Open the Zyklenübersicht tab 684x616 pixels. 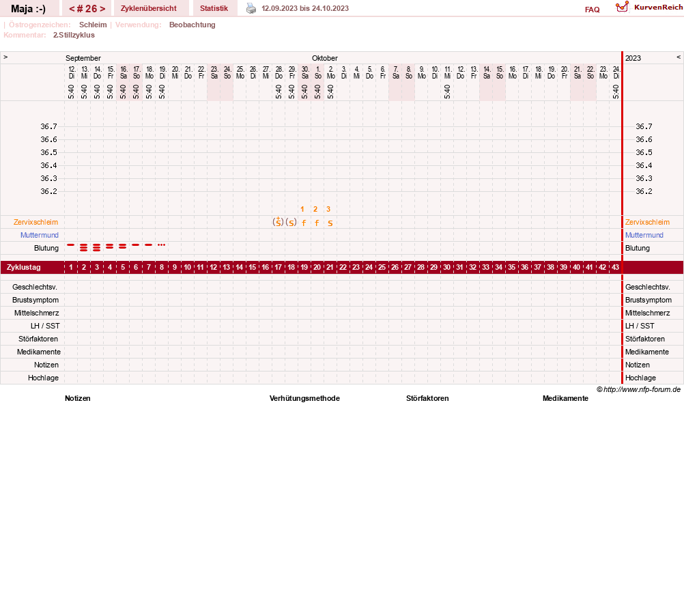pyautogui.click(x=149, y=8)
